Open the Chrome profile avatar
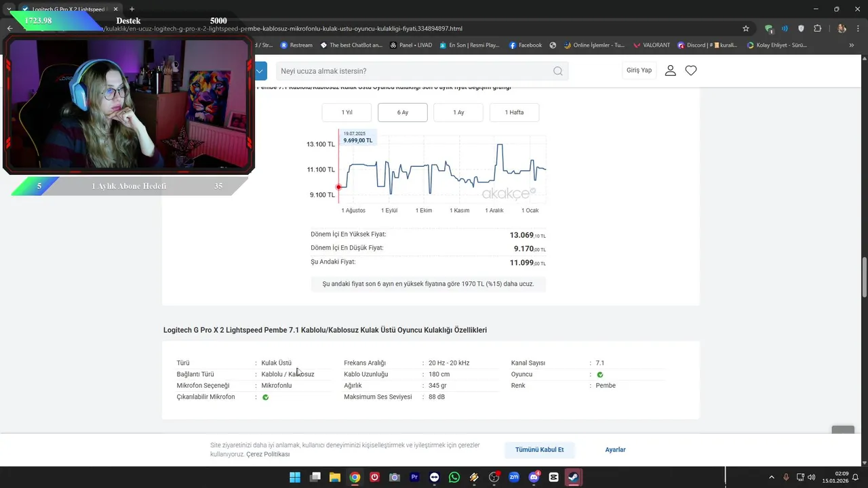 click(842, 28)
